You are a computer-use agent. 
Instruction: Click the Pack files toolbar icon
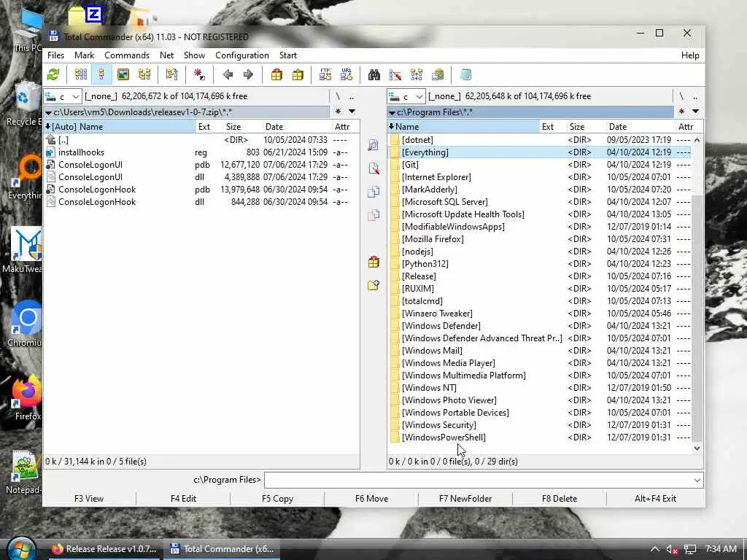(276, 75)
